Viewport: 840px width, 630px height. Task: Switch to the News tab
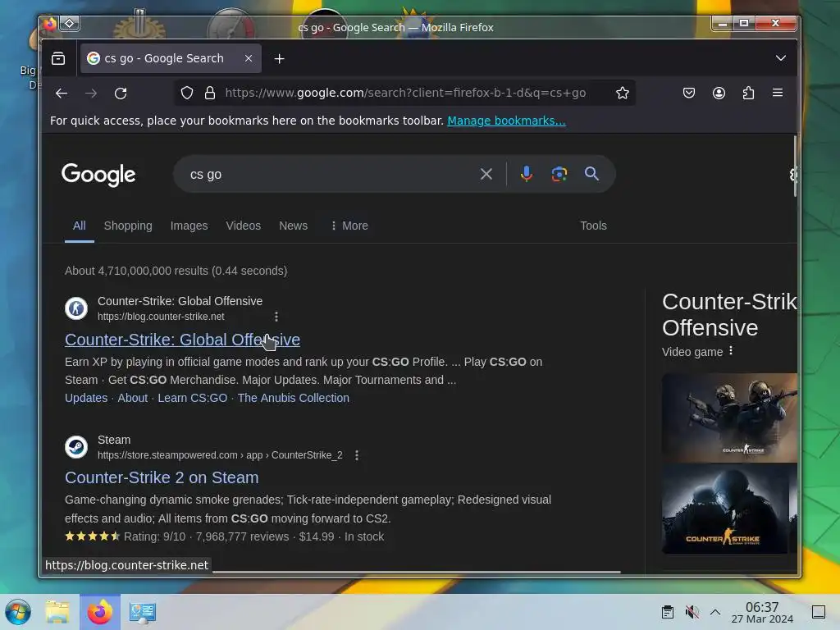[293, 226]
